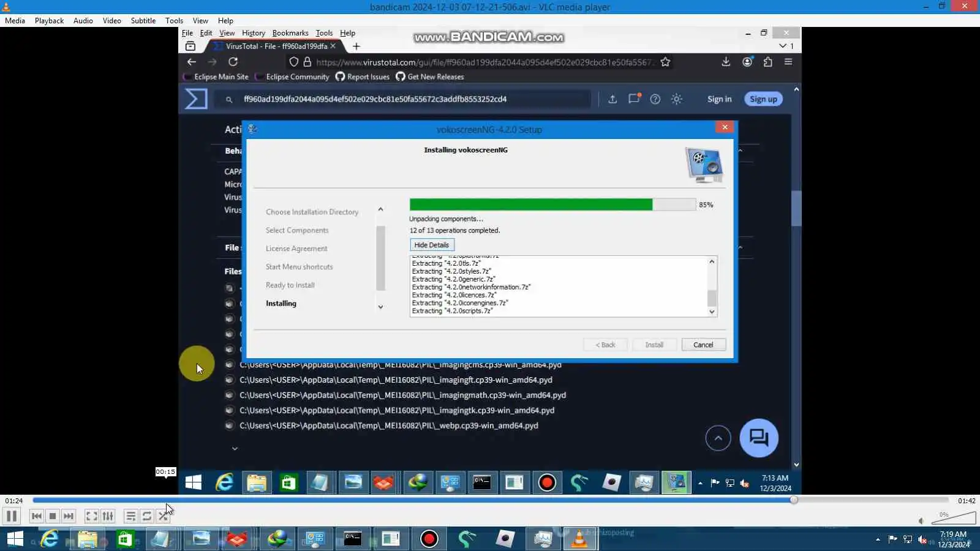Click the browser URL address bar
The image size is (980, 551).
coord(484,62)
